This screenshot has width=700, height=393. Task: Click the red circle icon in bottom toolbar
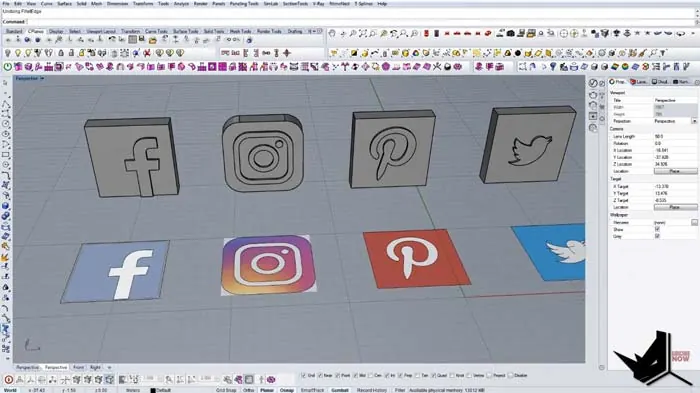[x=8, y=380]
